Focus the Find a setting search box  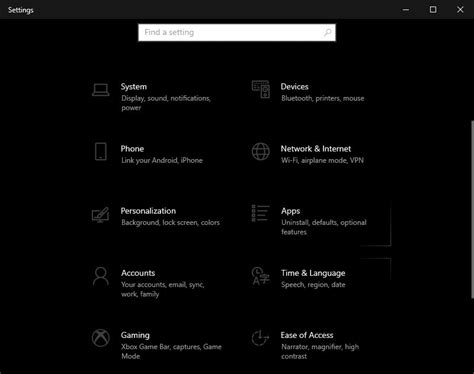pos(237,32)
